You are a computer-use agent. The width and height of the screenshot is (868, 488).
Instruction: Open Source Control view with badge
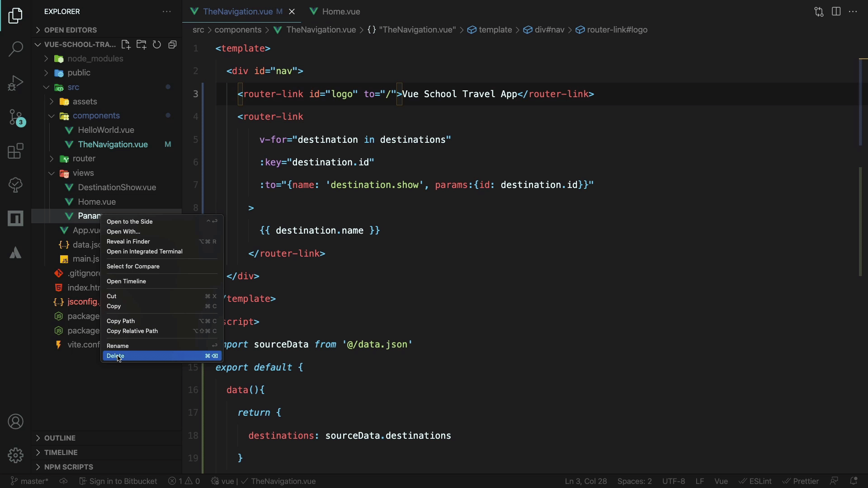tap(15, 117)
